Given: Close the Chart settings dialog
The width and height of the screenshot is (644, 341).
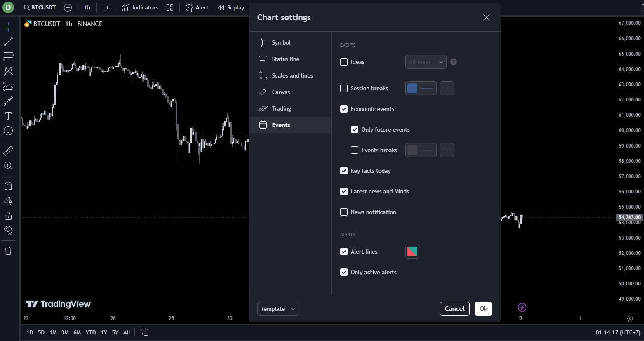Looking at the screenshot, I should pyautogui.click(x=487, y=17).
